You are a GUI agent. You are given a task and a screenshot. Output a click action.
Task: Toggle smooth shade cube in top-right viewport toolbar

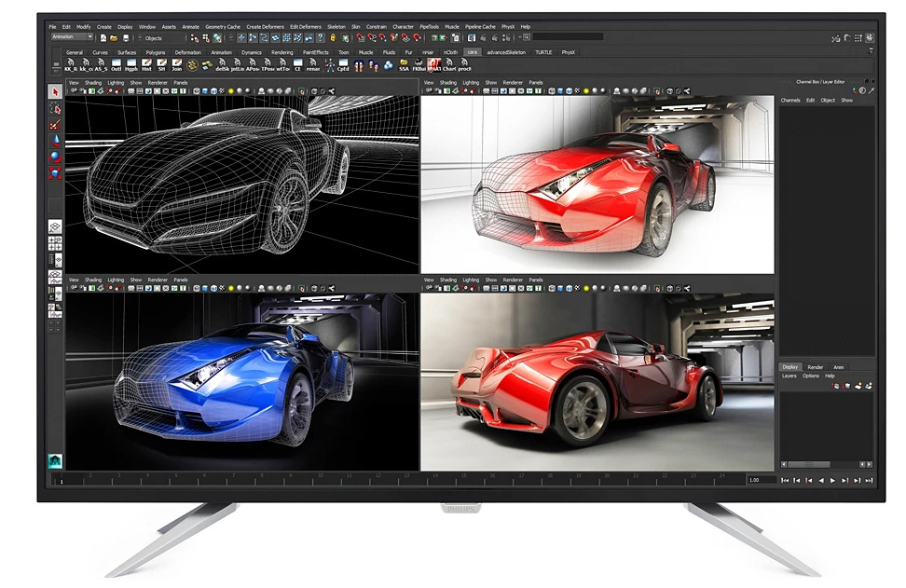pyautogui.click(x=560, y=91)
